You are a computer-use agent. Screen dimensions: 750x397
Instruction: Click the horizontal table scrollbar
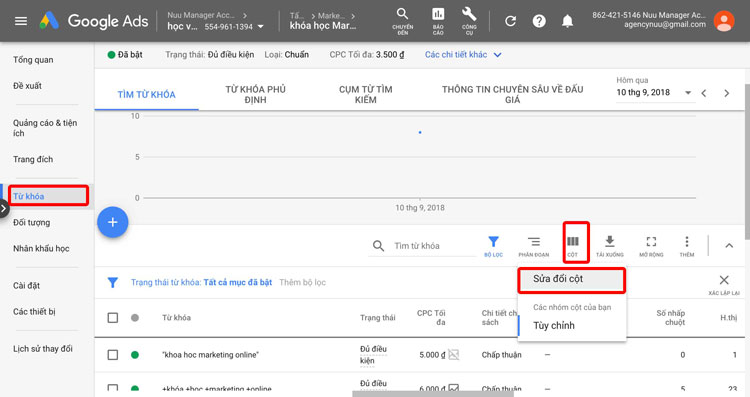[433, 394]
